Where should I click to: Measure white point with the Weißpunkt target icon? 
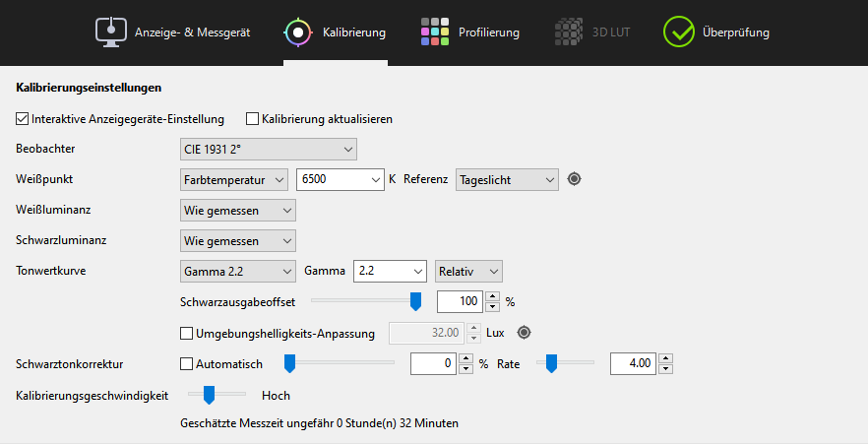coord(575,179)
